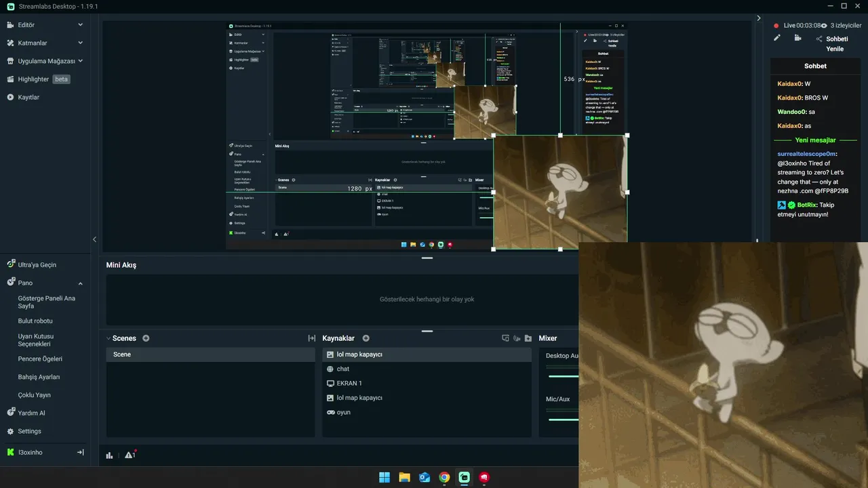Collapse the Scenes panel chevron
This screenshot has width=868, height=488.
(x=108, y=338)
